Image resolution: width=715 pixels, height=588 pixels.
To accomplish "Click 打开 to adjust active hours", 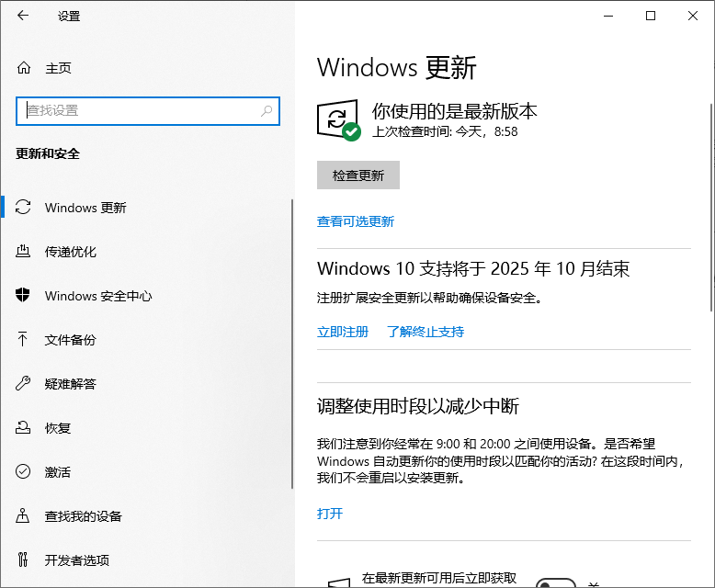I will coord(329,514).
